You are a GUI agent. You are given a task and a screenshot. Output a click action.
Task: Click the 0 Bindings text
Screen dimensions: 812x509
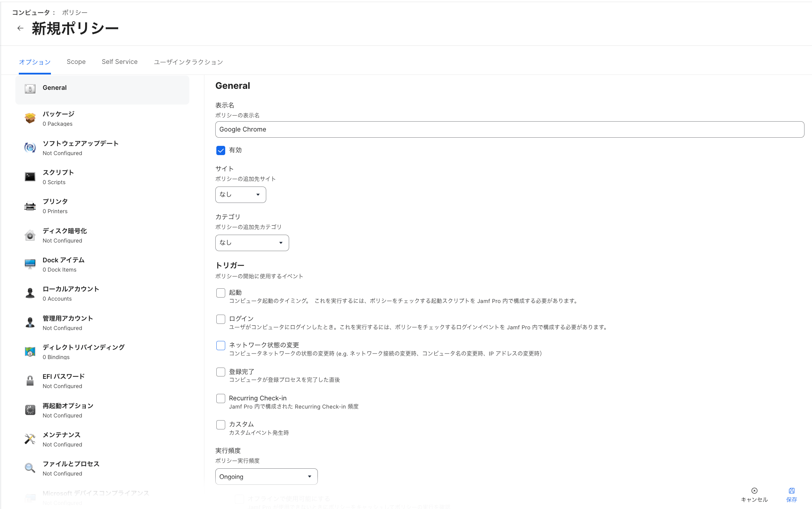[x=56, y=357]
